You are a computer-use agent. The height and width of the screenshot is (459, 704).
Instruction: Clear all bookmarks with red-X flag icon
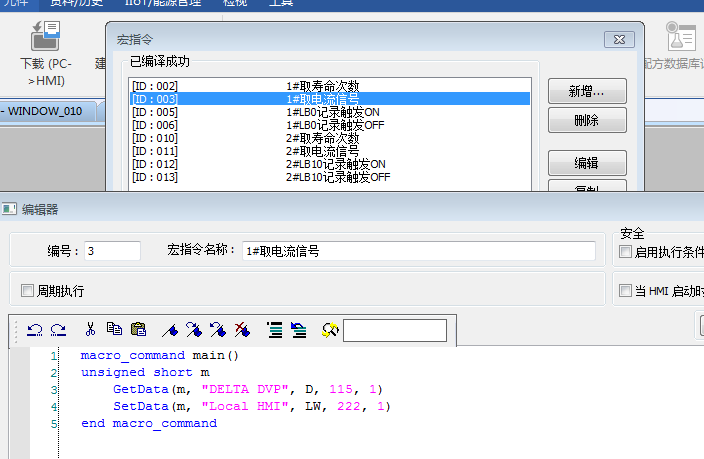(x=241, y=328)
